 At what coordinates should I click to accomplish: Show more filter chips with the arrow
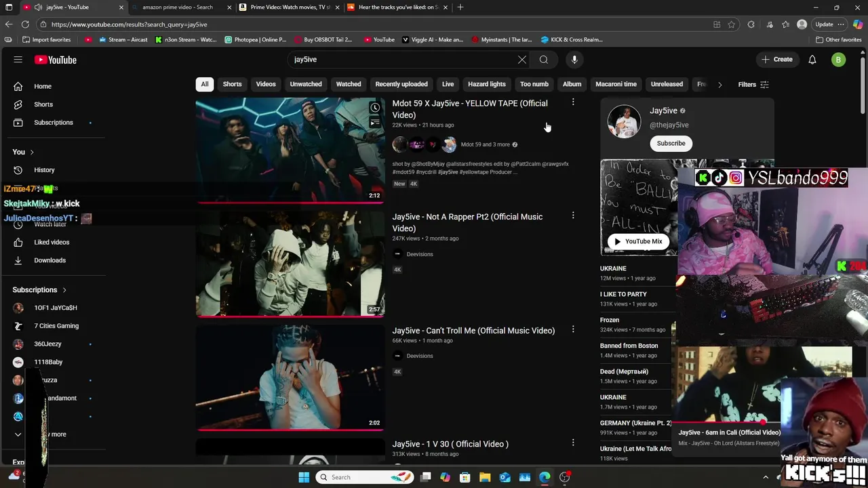719,85
